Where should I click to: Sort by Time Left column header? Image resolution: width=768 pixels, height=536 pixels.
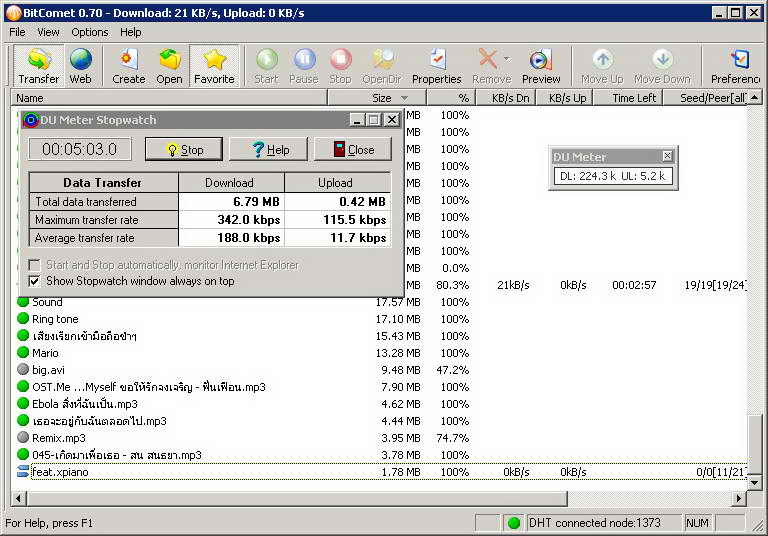pyautogui.click(x=628, y=98)
